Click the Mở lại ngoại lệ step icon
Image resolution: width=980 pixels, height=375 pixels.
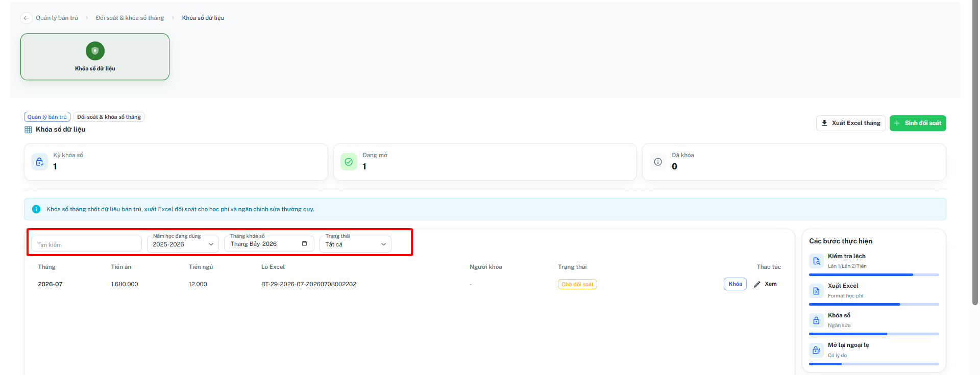pyautogui.click(x=816, y=350)
